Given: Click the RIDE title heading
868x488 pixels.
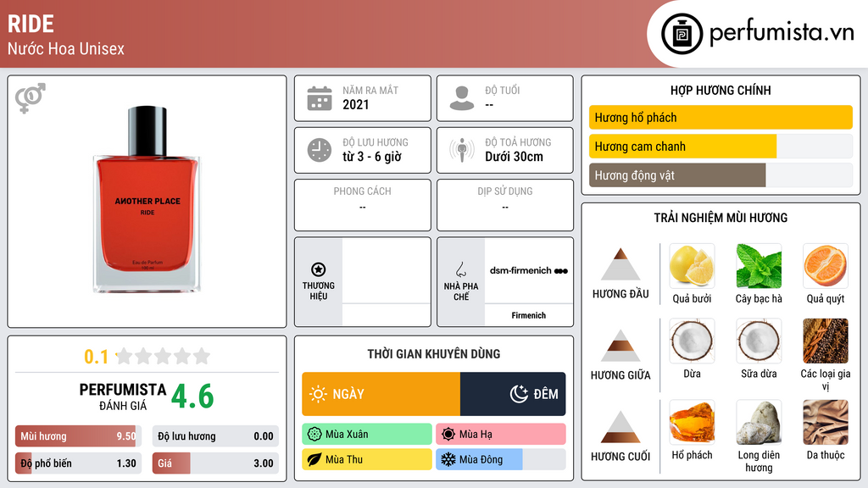Looking at the screenshot, I should [31, 25].
